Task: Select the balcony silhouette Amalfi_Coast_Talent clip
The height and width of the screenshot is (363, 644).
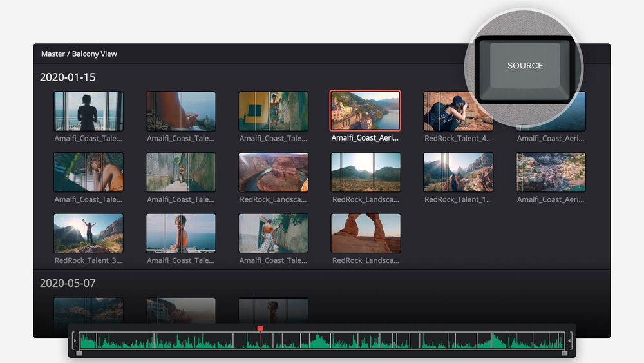Action: tap(88, 111)
